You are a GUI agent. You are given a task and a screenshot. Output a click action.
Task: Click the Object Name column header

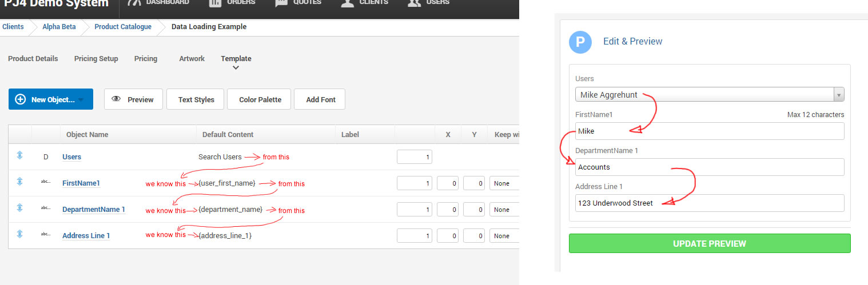(x=87, y=135)
